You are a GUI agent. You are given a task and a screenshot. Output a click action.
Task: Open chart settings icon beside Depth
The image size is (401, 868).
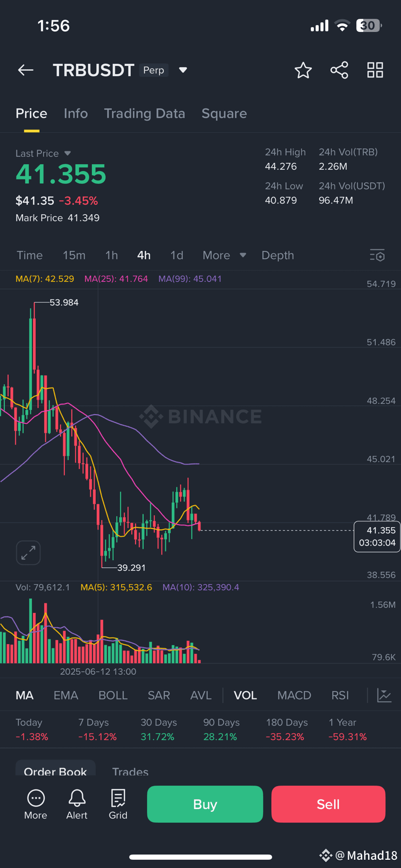pyautogui.click(x=377, y=255)
